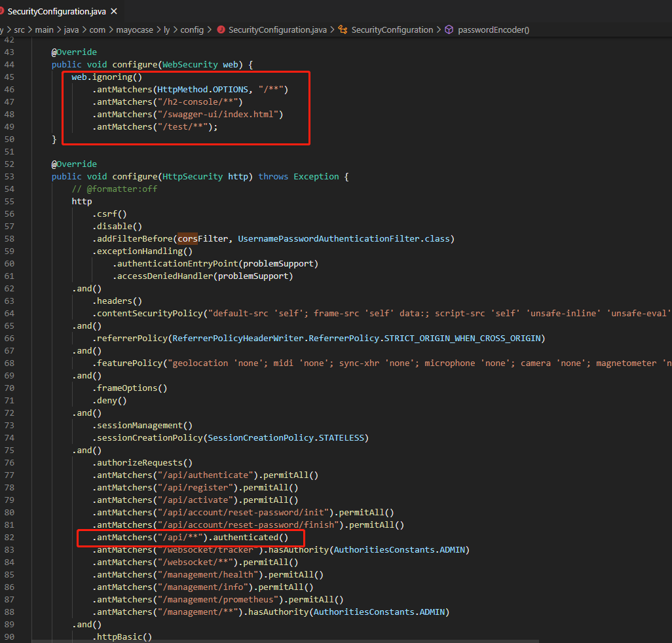Click 'HttpMethod.OPTIONS' in line 46
672x643 pixels.
coord(202,90)
